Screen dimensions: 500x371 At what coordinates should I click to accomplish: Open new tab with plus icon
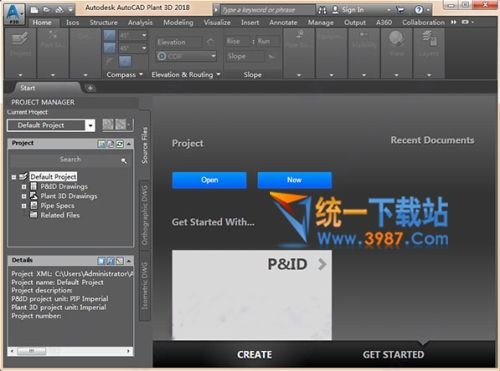coord(90,88)
